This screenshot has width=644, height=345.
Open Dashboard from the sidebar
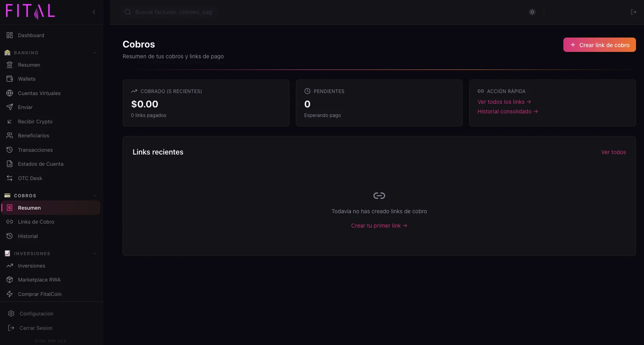click(52, 35)
